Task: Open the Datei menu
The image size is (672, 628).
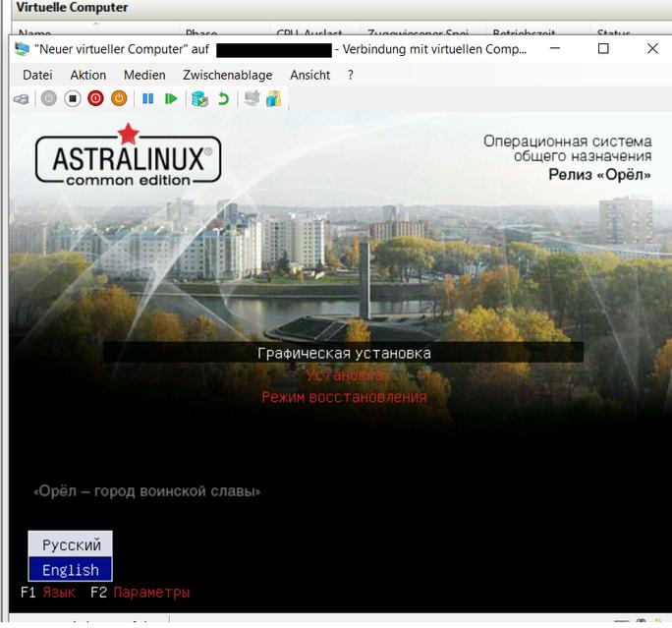Action: [37, 75]
